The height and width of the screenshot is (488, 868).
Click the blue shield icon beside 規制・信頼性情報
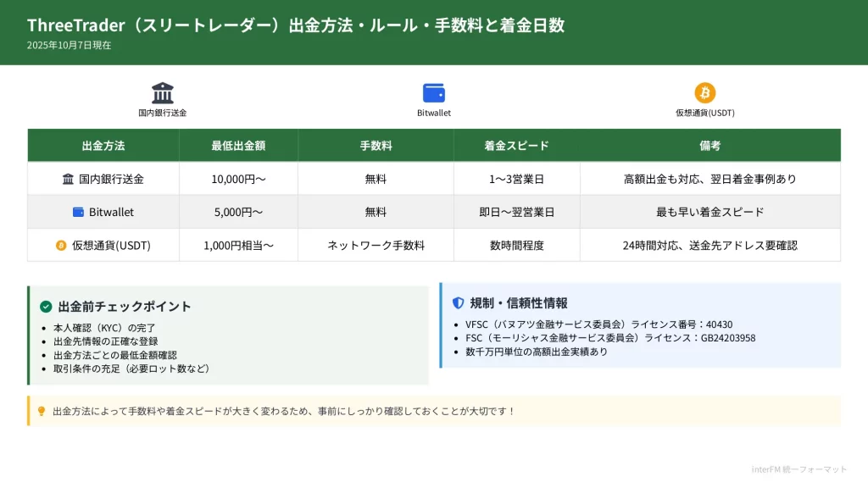point(458,302)
